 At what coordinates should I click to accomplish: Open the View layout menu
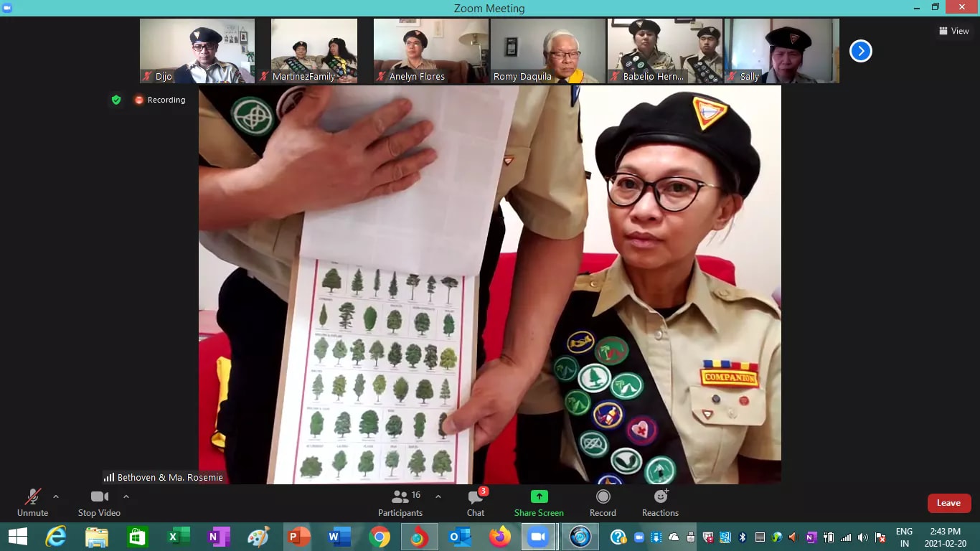(x=953, y=31)
